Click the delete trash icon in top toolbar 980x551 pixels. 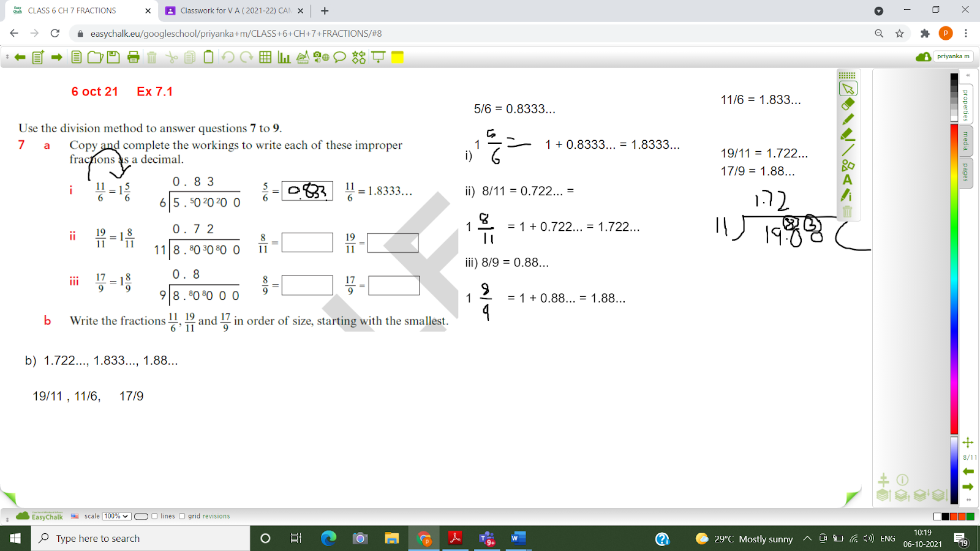(152, 57)
